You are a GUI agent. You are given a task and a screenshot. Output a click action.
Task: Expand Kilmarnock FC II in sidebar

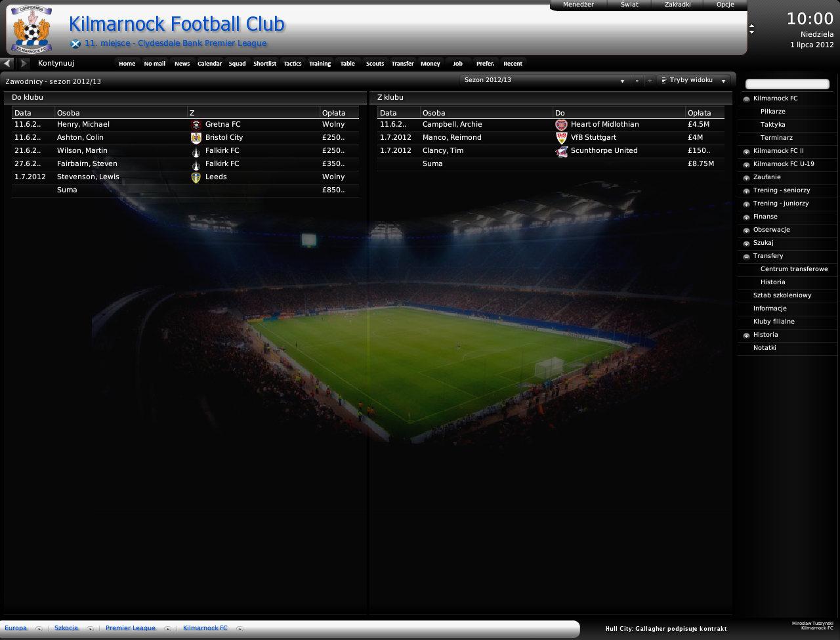[x=746, y=152]
